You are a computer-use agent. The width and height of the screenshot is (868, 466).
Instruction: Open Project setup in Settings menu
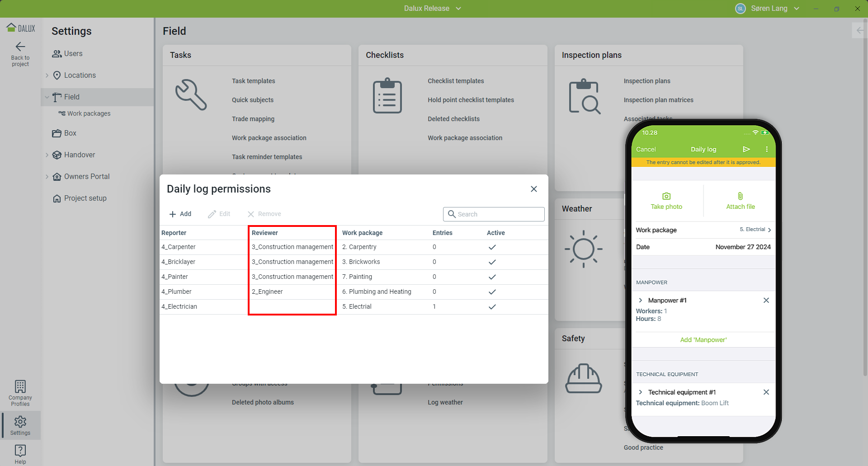(x=85, y=198)
